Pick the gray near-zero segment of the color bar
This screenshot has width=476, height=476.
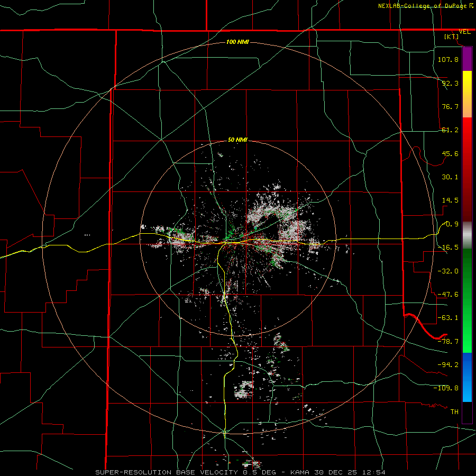(x=467, y=235)
